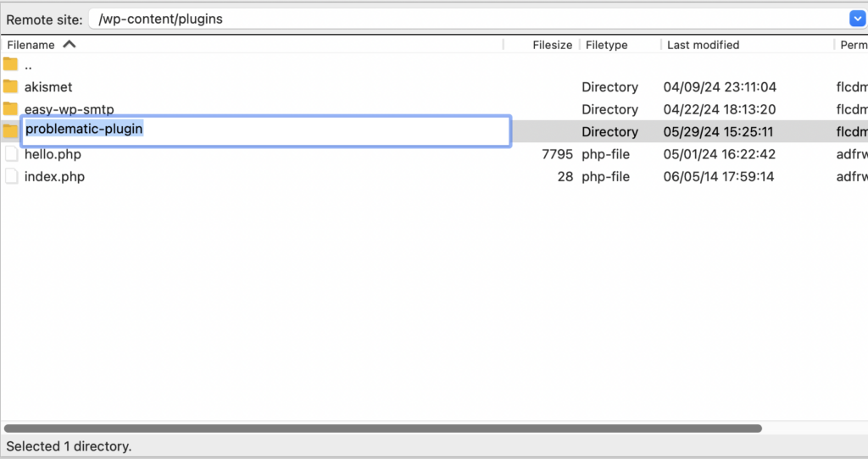This screenshot has width=868, height=459.
Task: Click the hello.php file icon
Action: [x=12, y=154]
